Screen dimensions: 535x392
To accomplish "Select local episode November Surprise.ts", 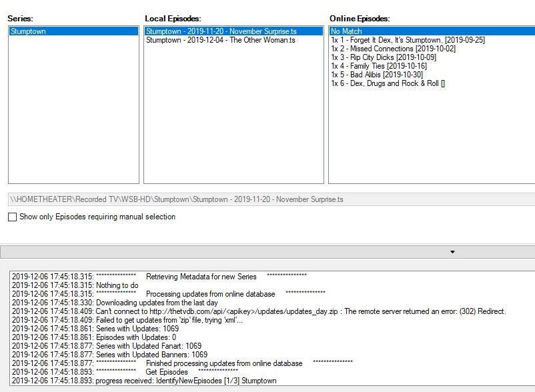I will pyautogui.click(x=221, y=31).
